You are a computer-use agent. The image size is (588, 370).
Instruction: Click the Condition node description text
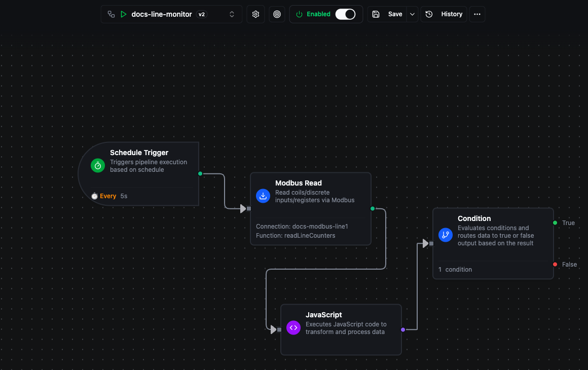pyautogui.click(x=496, y=235)
